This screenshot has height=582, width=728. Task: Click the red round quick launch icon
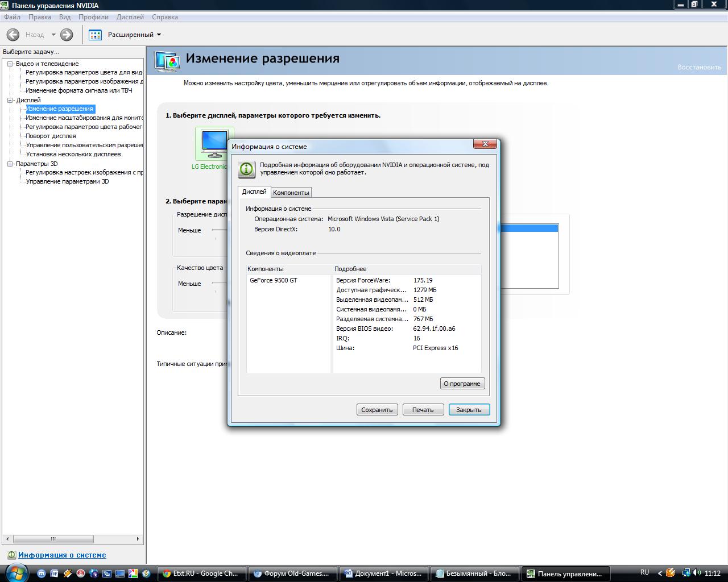(x=81, y=573)
